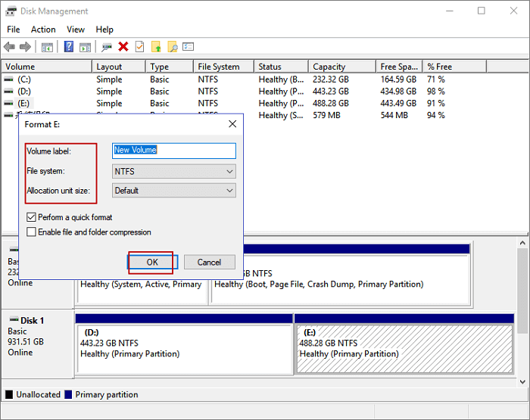
Task: Click the Back arrow toolbar icon
Action: point(9,47)
